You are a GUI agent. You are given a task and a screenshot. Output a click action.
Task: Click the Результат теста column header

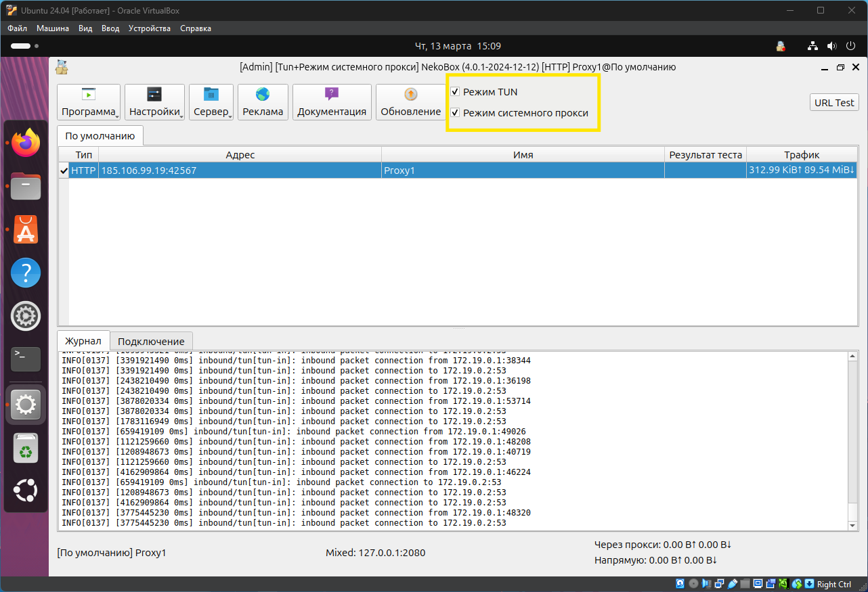coord(706,155)
